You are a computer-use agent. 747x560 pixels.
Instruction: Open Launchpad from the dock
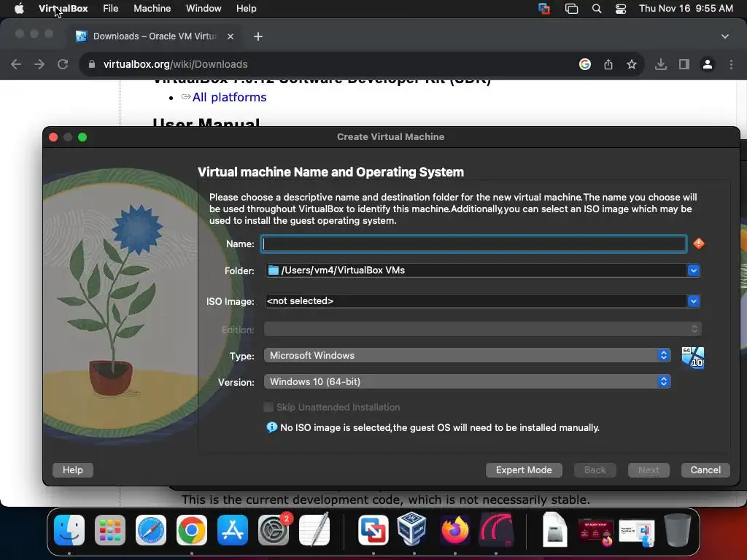click(110, 530)
